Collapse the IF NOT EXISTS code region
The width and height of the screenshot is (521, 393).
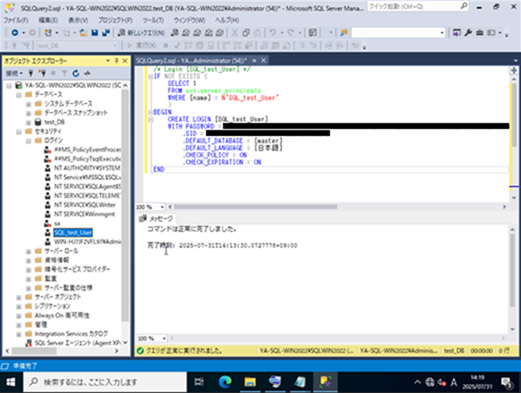click(150, 76)
